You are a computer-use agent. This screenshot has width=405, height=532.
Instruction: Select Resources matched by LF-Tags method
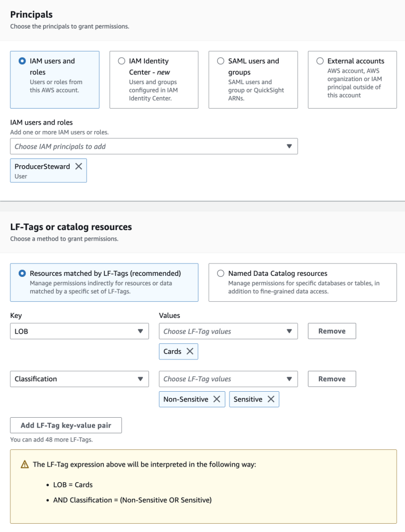(x=22, y=273)
